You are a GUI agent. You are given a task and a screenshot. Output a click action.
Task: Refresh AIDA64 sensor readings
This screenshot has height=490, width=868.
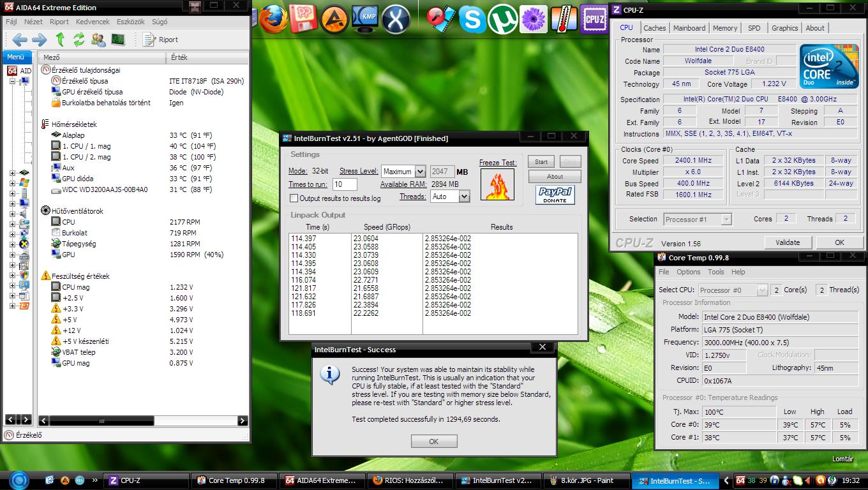79,40
